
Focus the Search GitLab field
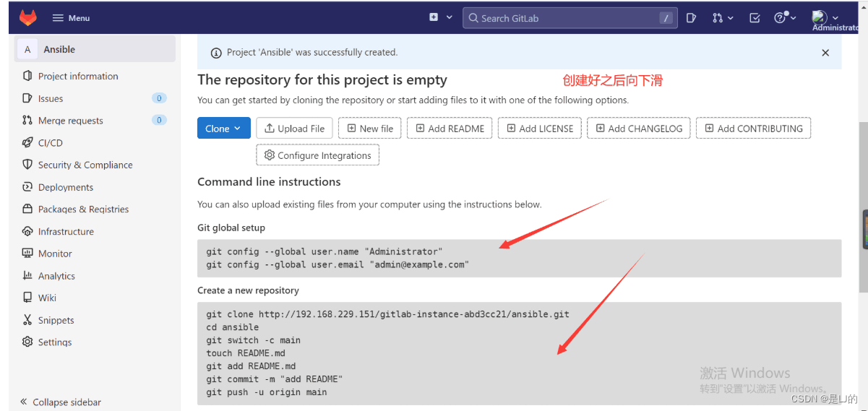click(570, 18)
